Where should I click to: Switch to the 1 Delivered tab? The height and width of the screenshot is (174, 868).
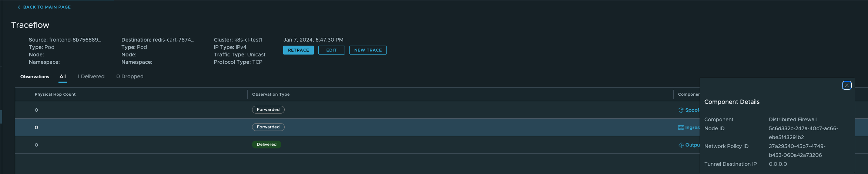pyautogui.click(x=91, y=76)
